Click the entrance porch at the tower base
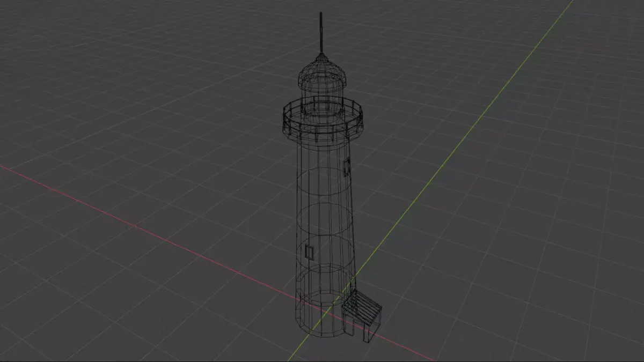The image size is (644, 362). (x=362, y=315)
